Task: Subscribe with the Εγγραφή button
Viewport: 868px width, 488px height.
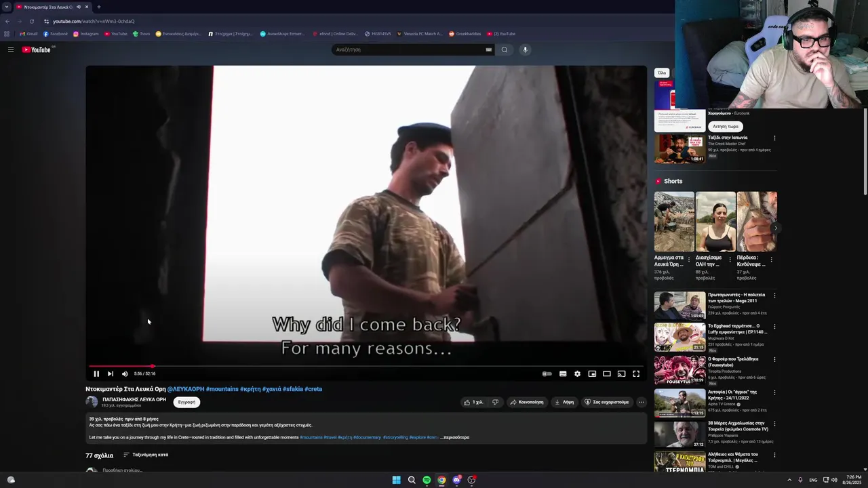Action: point(186,402)
